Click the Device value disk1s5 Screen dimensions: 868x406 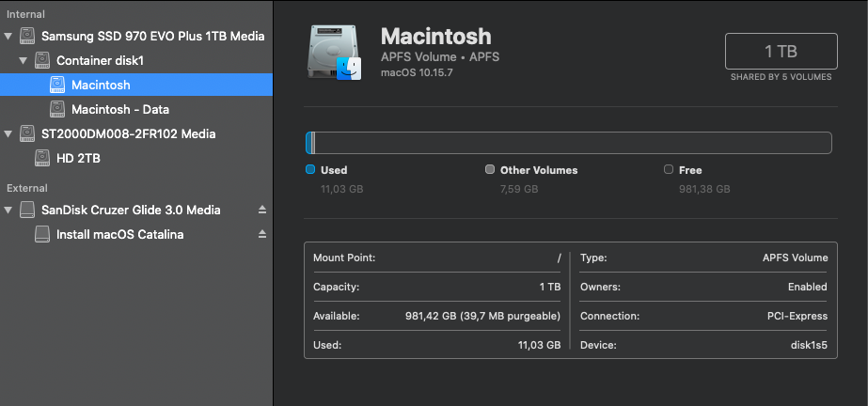(809, 345)
